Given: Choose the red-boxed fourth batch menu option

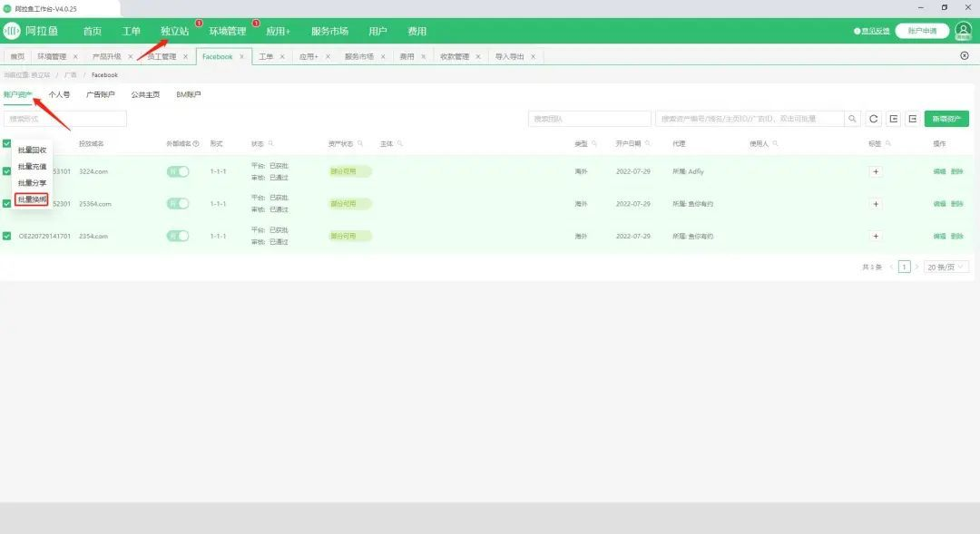Looking at the screenshot, I should [32, 199].
